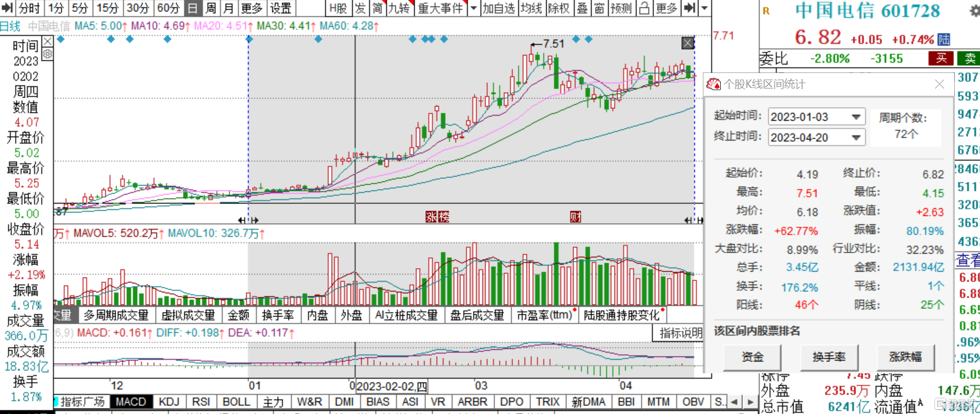980x414 pixels.
Task: Open the gear settings in the quote panel
Action: click(x=975, y=11)
